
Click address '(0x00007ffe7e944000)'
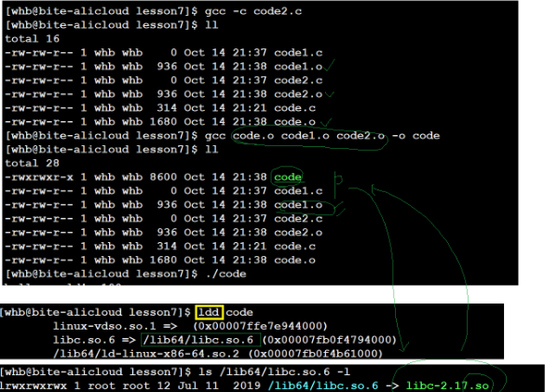click(x=260, y=326)
